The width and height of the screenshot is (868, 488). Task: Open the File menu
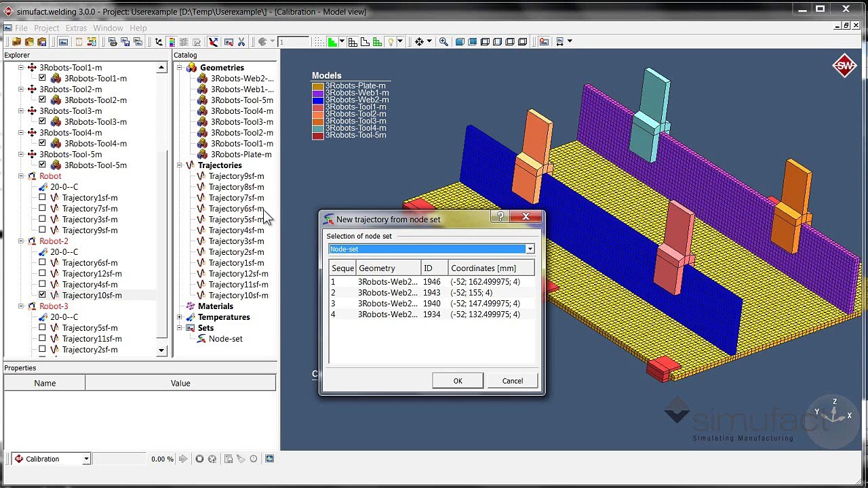[x=21, y=28]
